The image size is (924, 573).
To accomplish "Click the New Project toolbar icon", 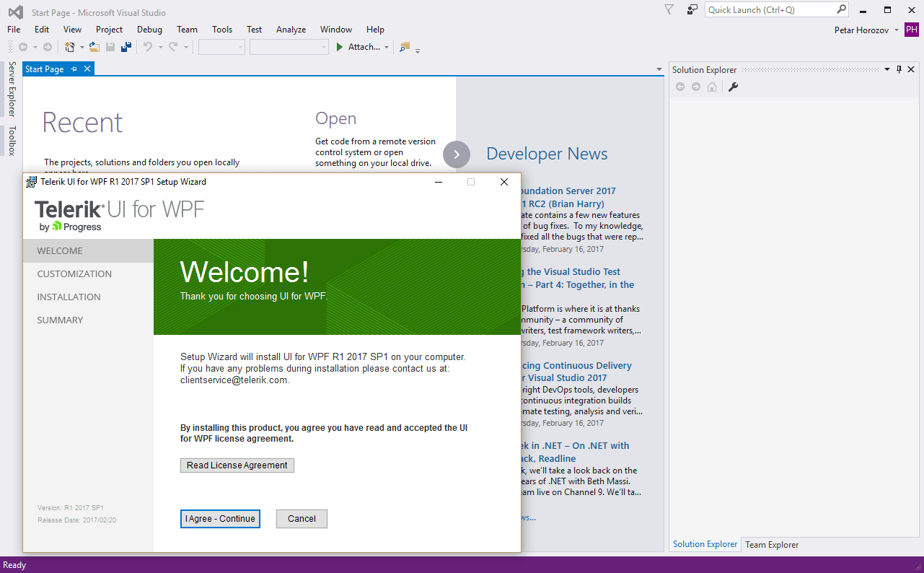I will [70, 47].
